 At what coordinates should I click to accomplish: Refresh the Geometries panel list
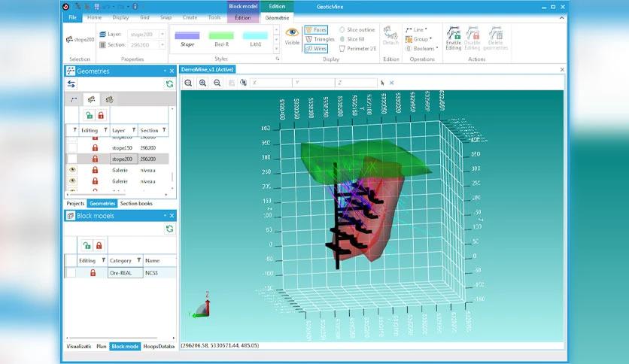click(169, 83)
